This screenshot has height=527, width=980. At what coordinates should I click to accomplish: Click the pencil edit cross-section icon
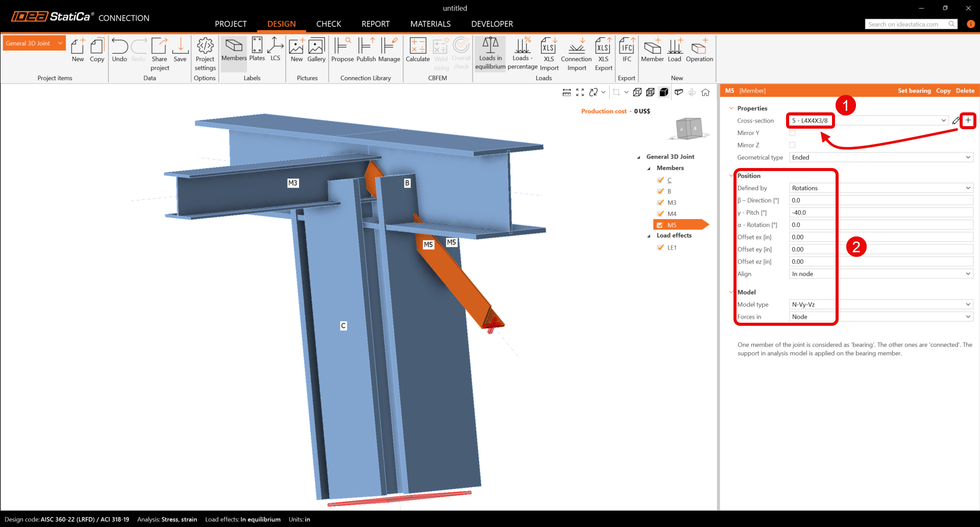click(x=955, y=121)
